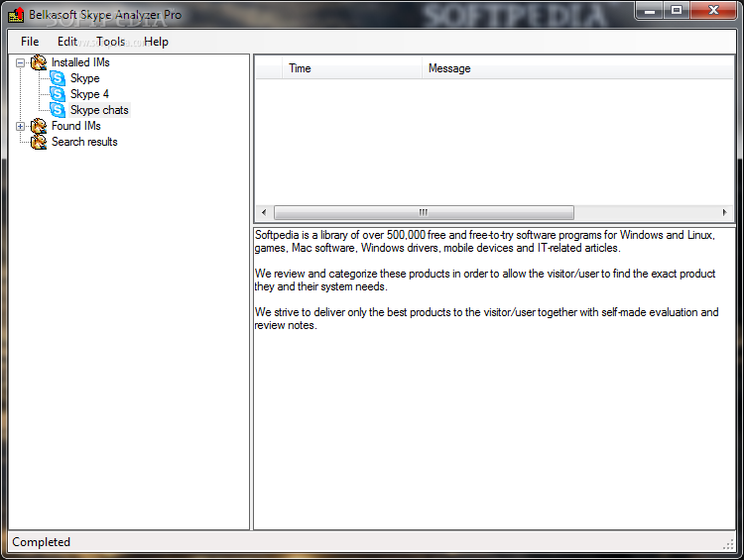Image resolution: width=744 pixels, height=560 pixels.
Task: Click the Softpedia text in message pane
Action: click(x=484, y=242)
